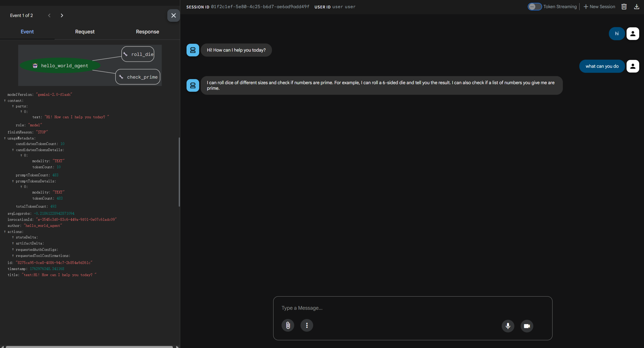Delete session using trash icon
644x348 pixels.
point(624,7)
